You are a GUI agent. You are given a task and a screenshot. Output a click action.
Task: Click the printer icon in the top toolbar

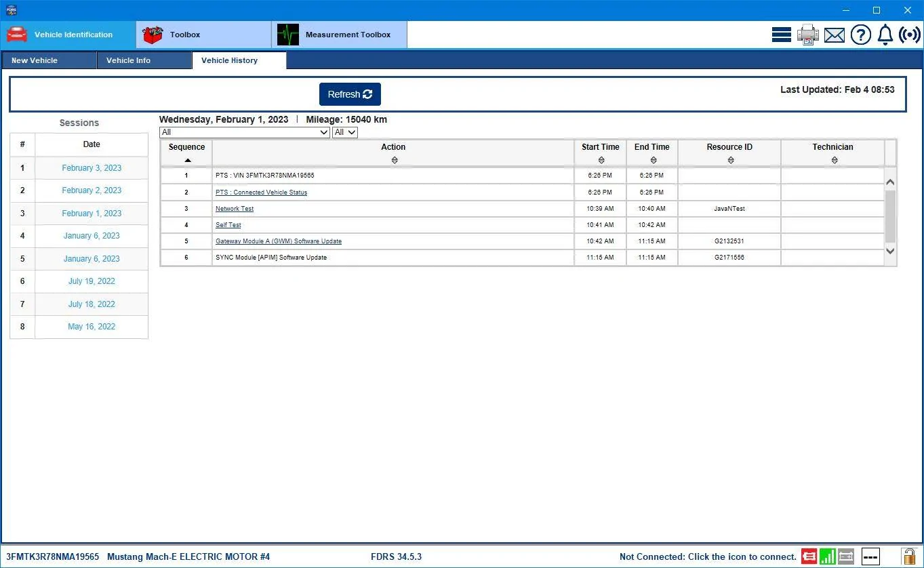[808, 35]
